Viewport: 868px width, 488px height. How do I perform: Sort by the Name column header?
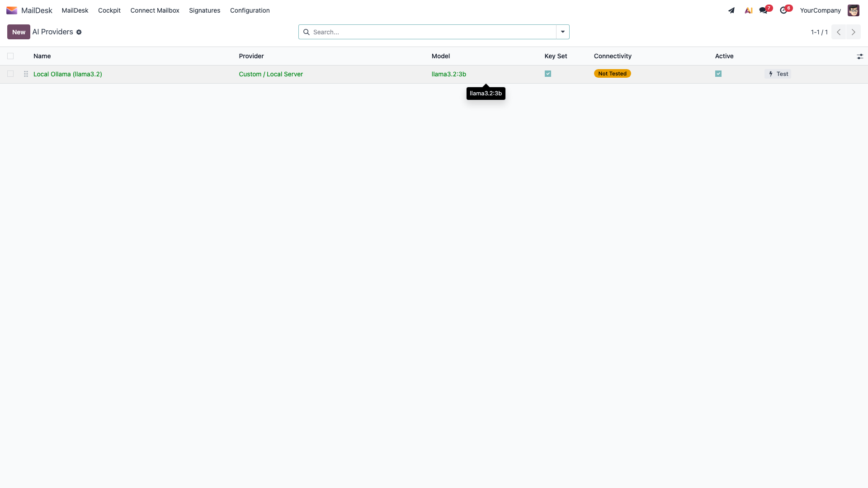42,56
